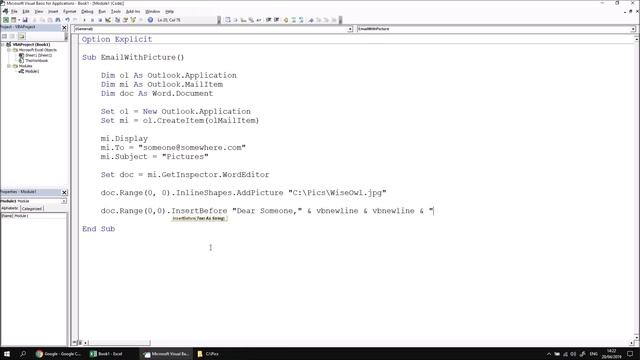Image resolution: width=640 pixels, height=360 pixels.
Task: Collapse the Microsoft Excel Objects folder
Action: coord(9,50)
